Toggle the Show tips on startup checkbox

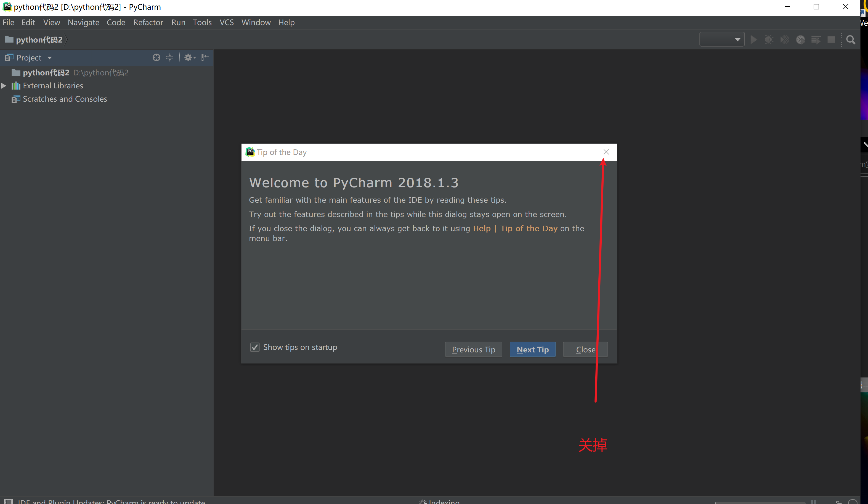pos(254,347)
